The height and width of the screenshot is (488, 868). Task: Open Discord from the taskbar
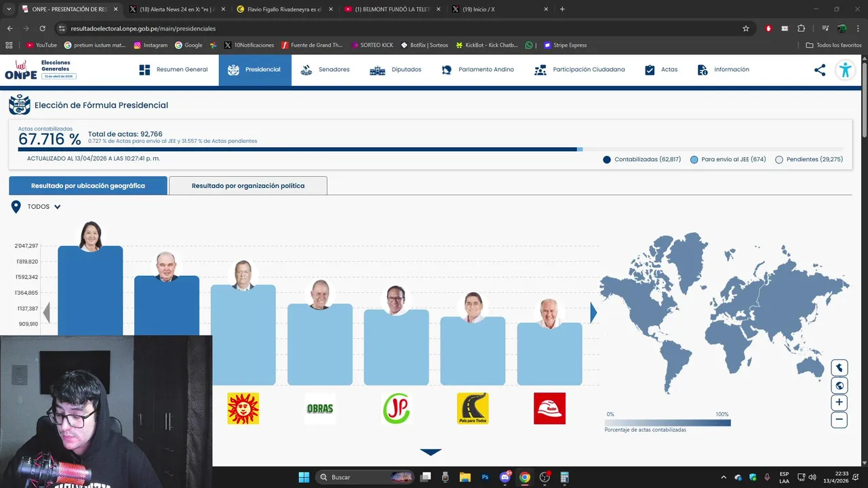click(x=505, y=477)
